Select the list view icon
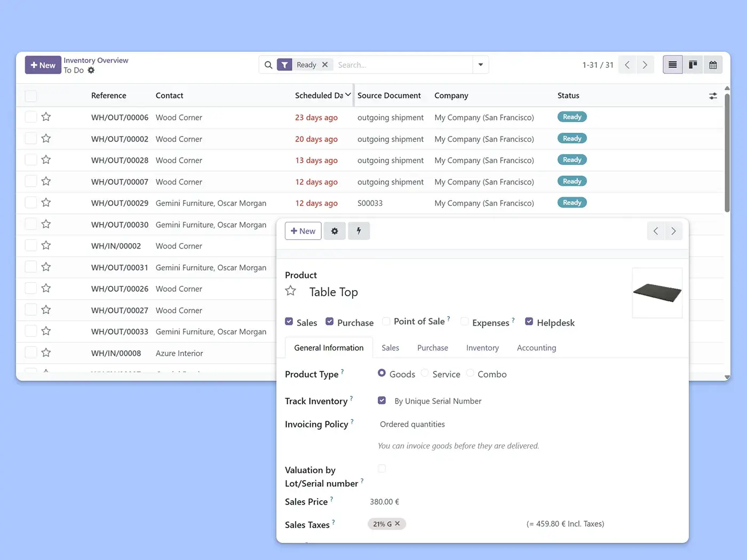The height and width of the screenshot is (560, 747). click(672, 65)
